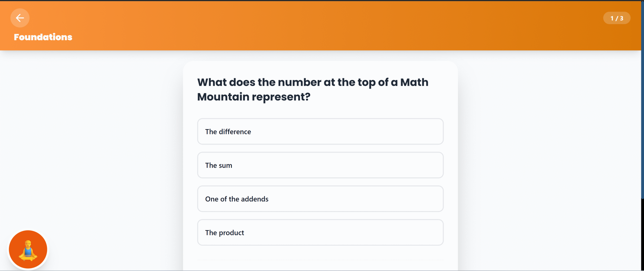Click the word "product" in last option
This screenshot has height=271, width=644.
tap(231, 233)
